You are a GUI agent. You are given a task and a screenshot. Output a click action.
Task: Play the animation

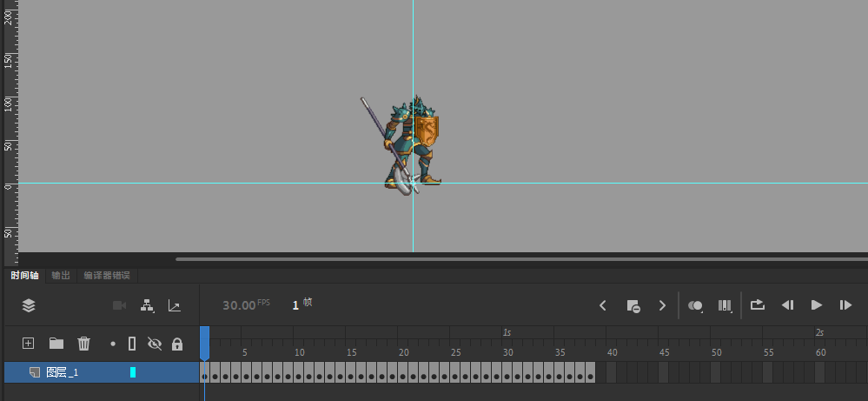click(816, 305)
